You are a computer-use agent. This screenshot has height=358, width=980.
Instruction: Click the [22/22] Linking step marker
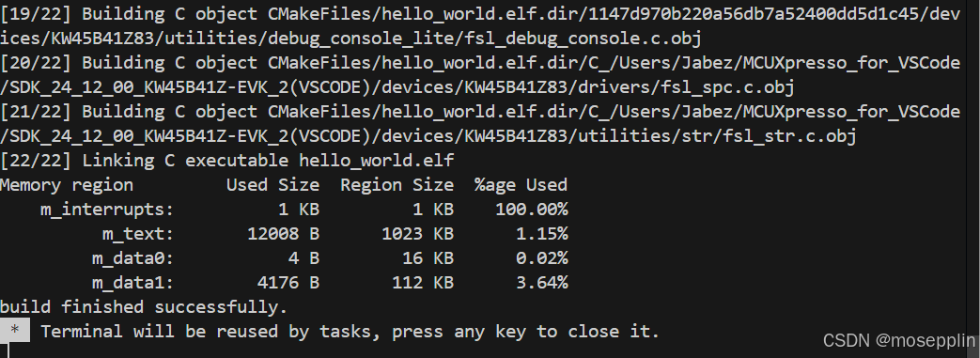click(36, 161)
